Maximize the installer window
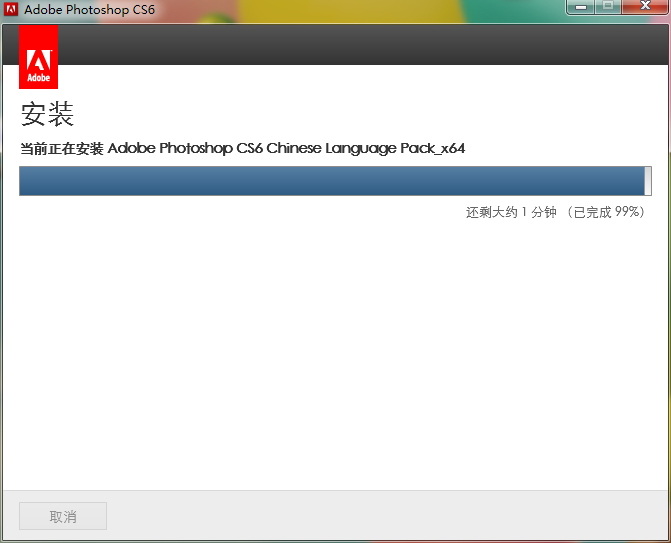This screenshot has width=671, height=543. pyautogui.click(x=608, y=7)
